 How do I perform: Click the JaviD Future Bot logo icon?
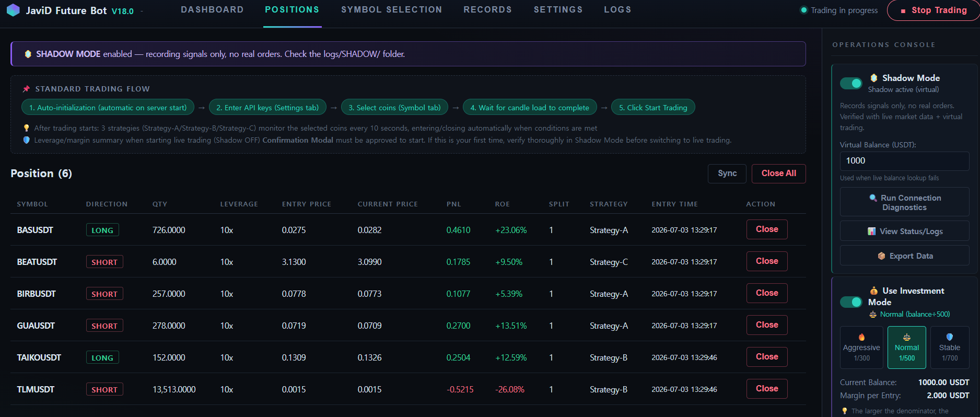(x=13, y=10)
